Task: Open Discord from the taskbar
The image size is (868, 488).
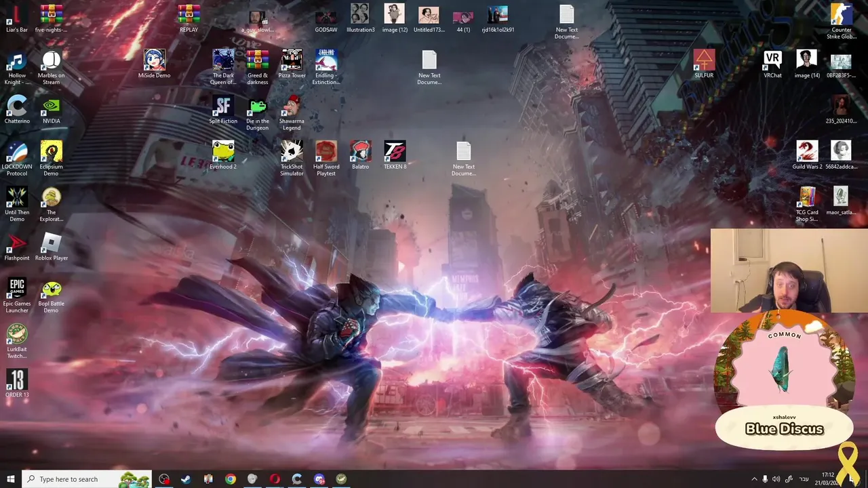Action: click(319, 479)
